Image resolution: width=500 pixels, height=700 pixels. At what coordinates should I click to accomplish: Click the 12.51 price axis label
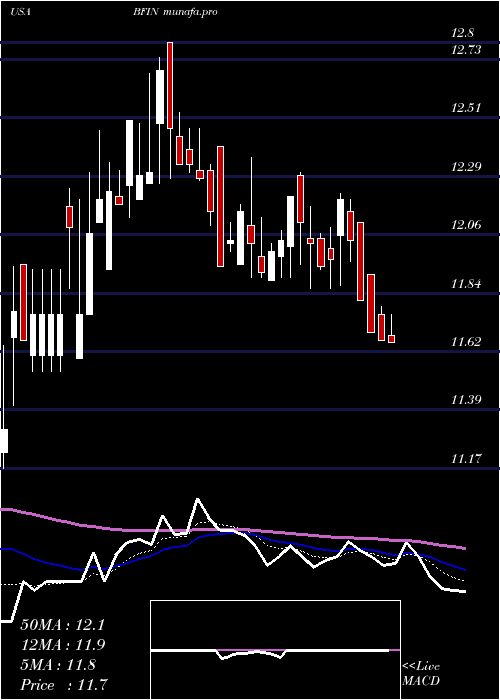pyautogui.click(x=466, y=108)
